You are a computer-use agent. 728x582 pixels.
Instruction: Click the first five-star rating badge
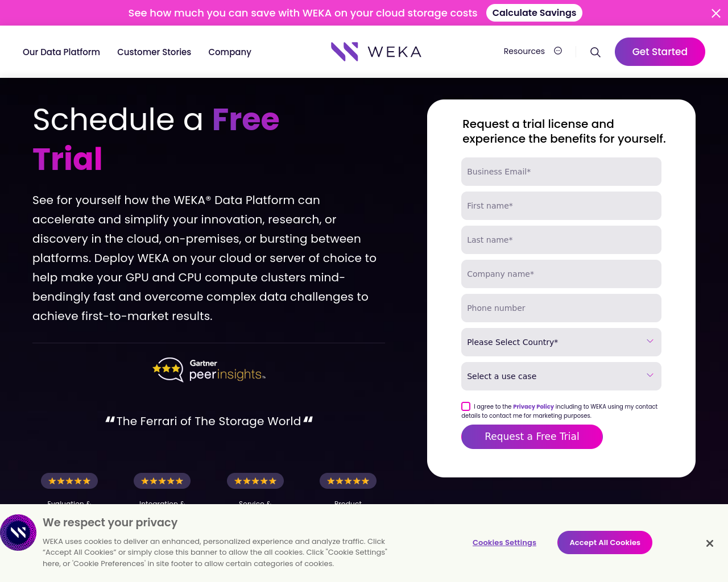coord(69,481)
